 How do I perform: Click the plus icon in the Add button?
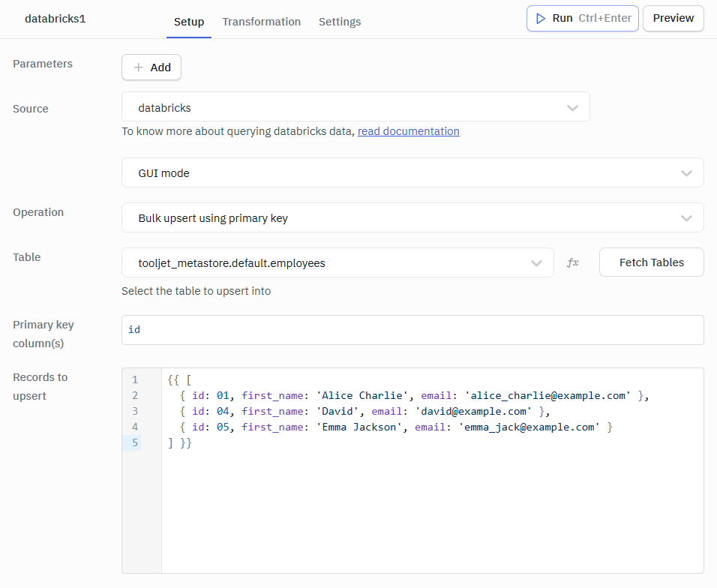(138, 67)
